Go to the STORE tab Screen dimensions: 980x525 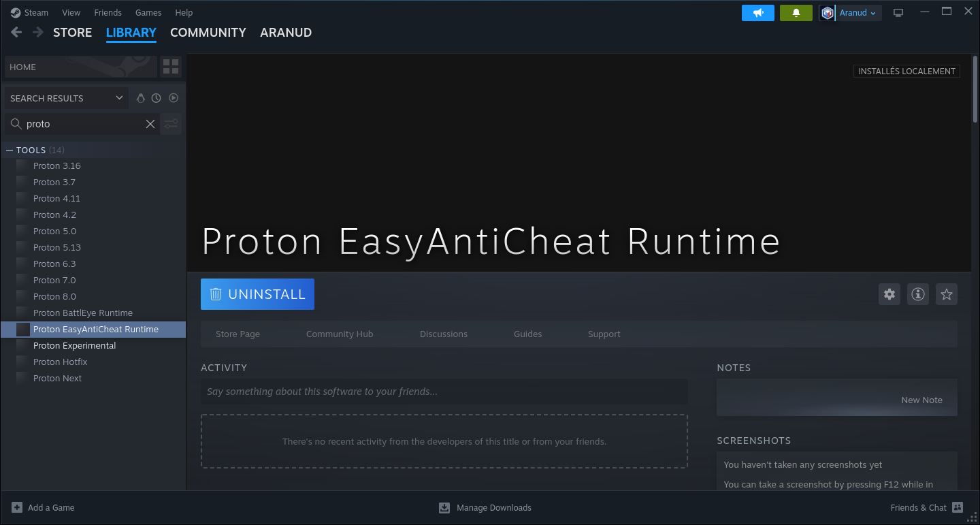[x=73, y=32]
